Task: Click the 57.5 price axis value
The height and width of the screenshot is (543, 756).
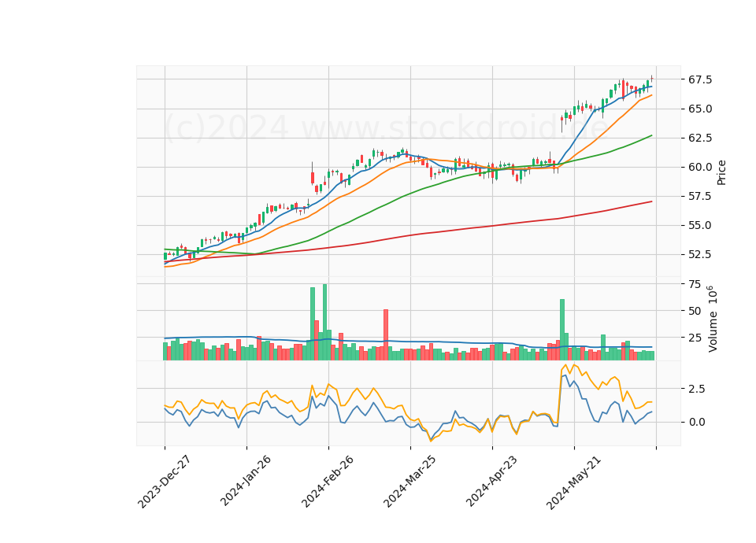Action: click(700, 196)
